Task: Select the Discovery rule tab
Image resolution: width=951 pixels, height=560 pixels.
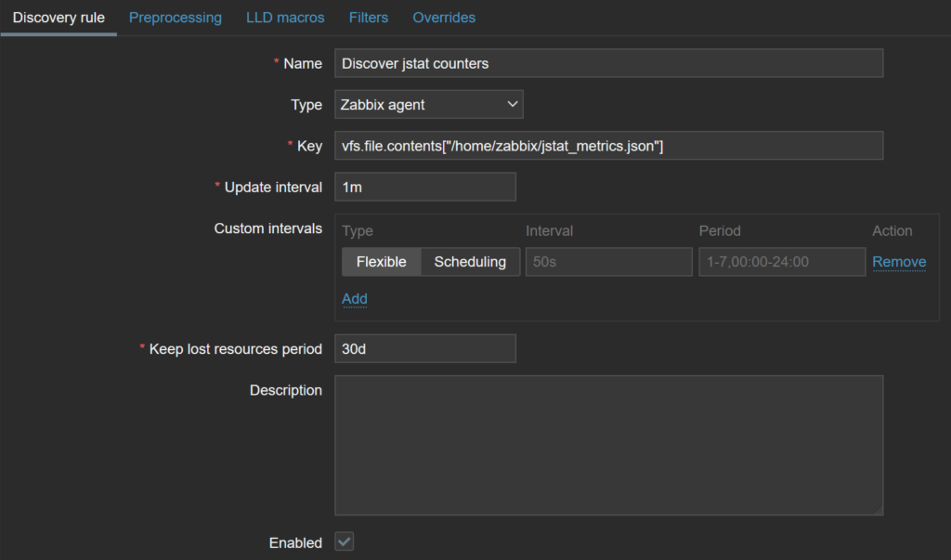Action: 59,18
